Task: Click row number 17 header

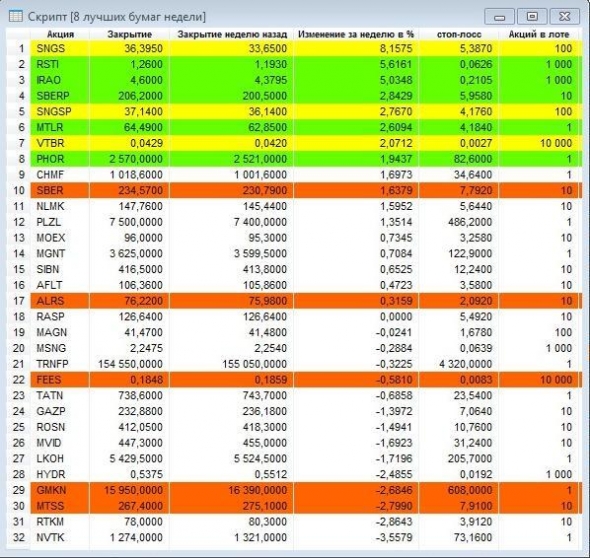Action: (x=19, y=301)
